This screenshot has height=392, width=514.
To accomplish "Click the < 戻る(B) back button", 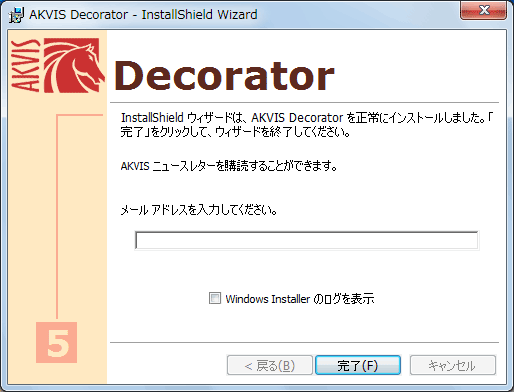I will 270,365.
